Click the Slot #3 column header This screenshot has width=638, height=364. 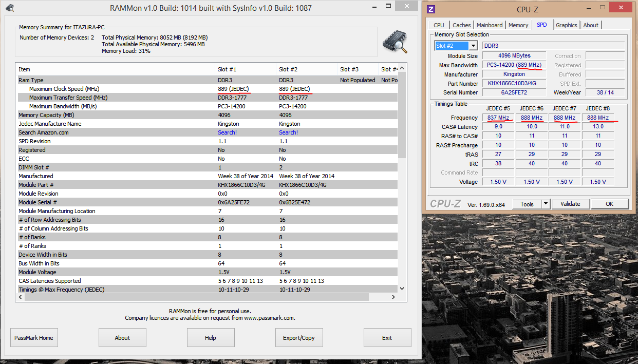[x=358, y=69]
